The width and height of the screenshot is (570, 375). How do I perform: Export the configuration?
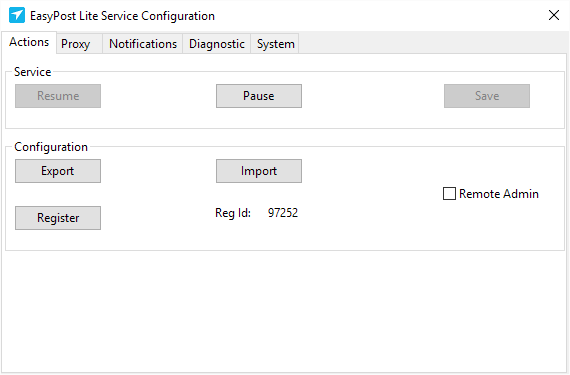58,171
